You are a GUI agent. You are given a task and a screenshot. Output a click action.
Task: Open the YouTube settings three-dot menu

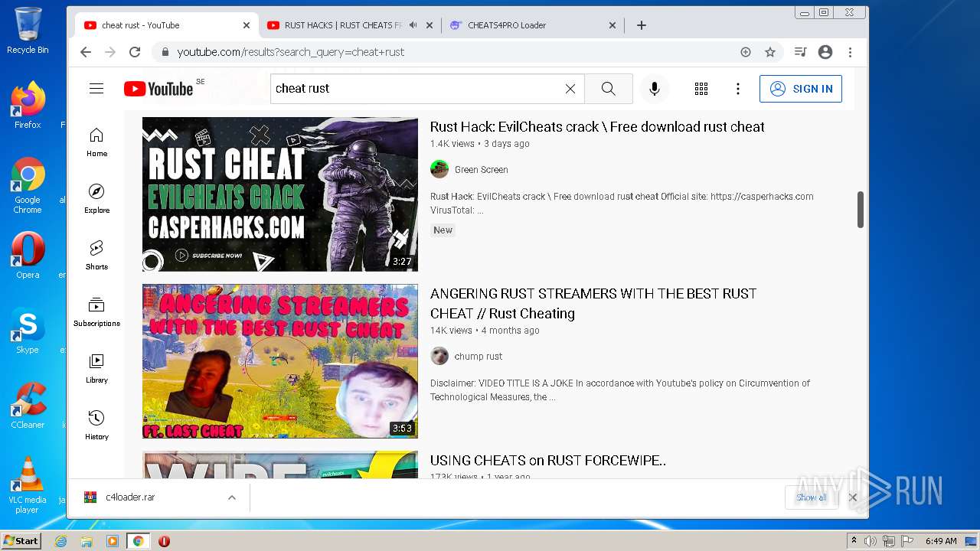[738, 89]
